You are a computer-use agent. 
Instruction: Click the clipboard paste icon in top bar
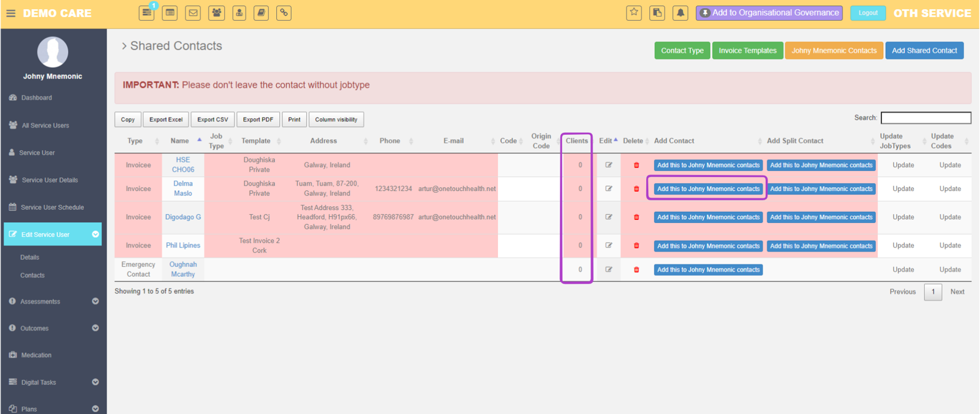point(657,12)
